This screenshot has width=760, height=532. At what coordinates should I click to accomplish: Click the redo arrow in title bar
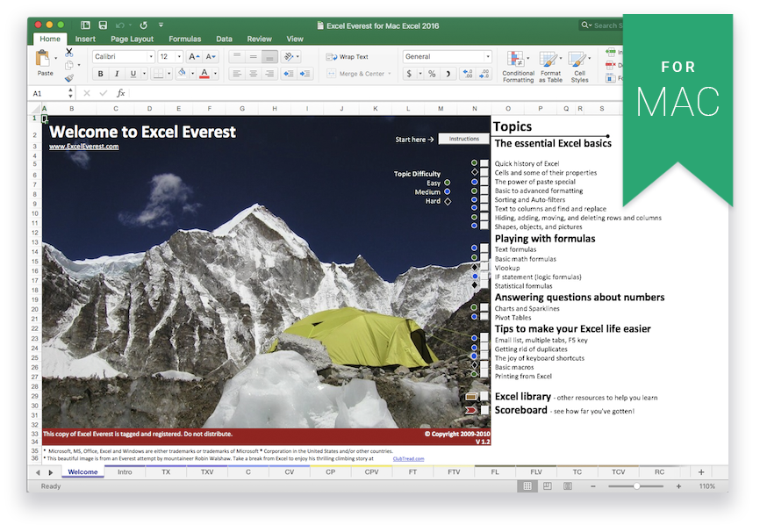point(143,25)
